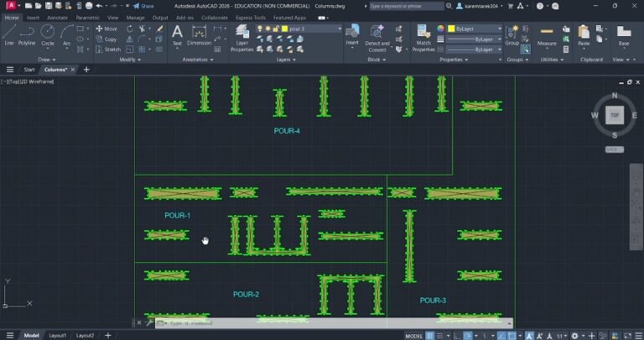Click the Measure tool
The width and height of the screenshot is (644, 340).
(x=547, y=35)
